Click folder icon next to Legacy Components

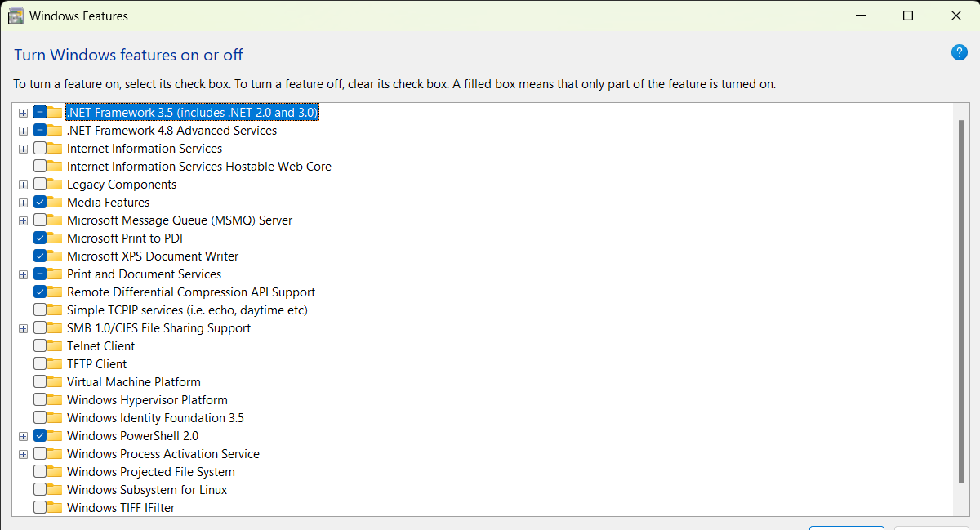click(55, 185)
